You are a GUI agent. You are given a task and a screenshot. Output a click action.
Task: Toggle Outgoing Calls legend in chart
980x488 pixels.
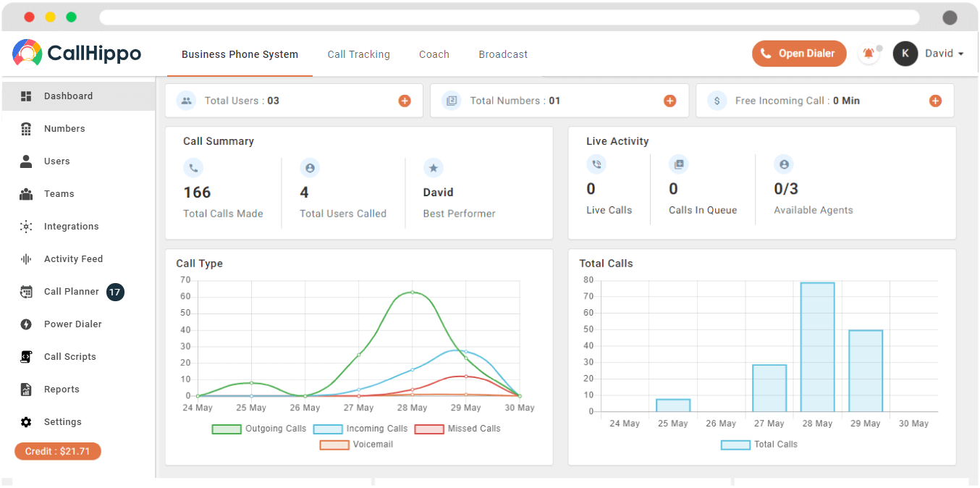(x=259, y=429)
